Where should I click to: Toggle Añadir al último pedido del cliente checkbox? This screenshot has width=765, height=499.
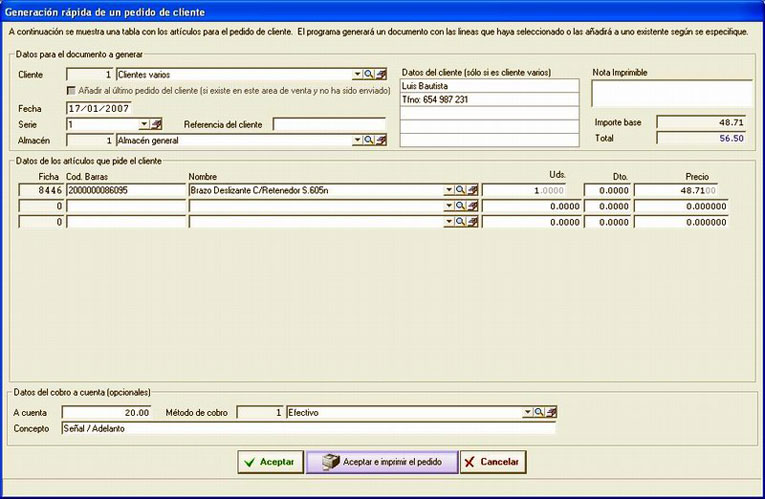coord(71,91)
